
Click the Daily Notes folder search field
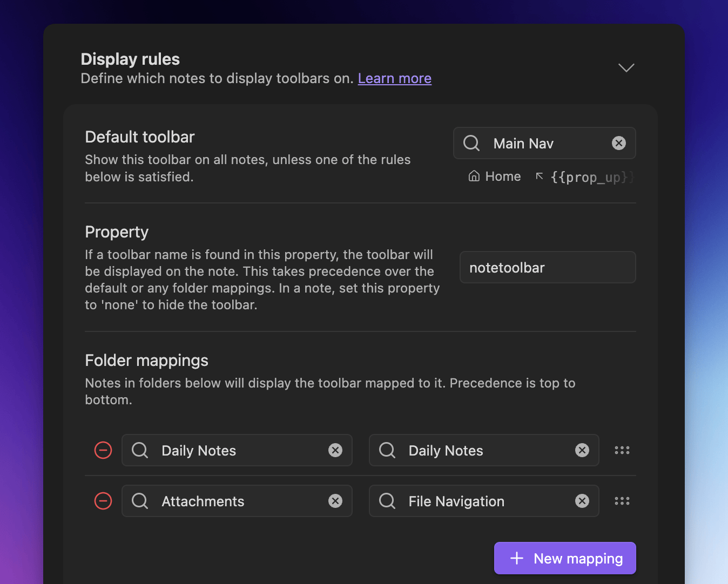pyautogui.click(x=237, y=450)
